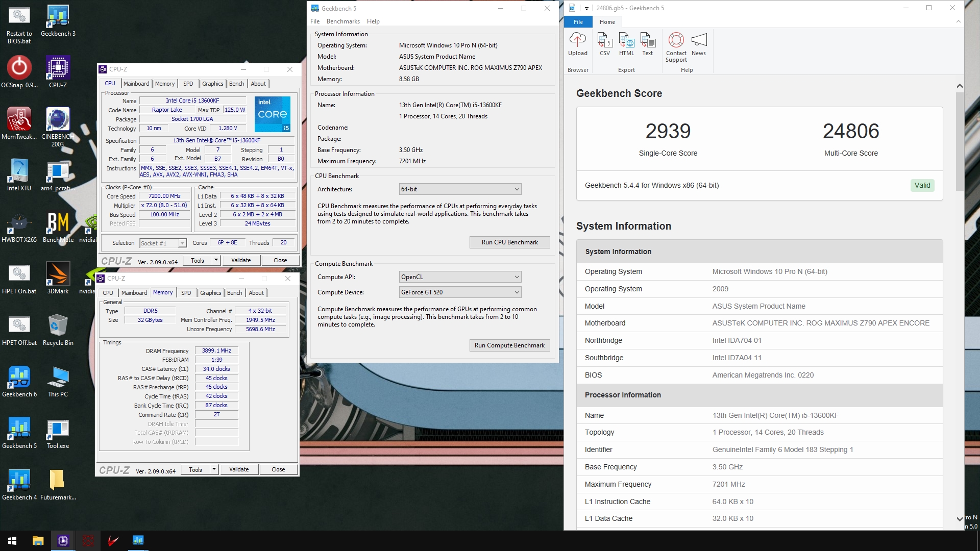The height and width of the screenshot is (551, 980).
Task: Click the CPU-Z taskbar icon
Action: pyautogui.click(x=63, y=541)
